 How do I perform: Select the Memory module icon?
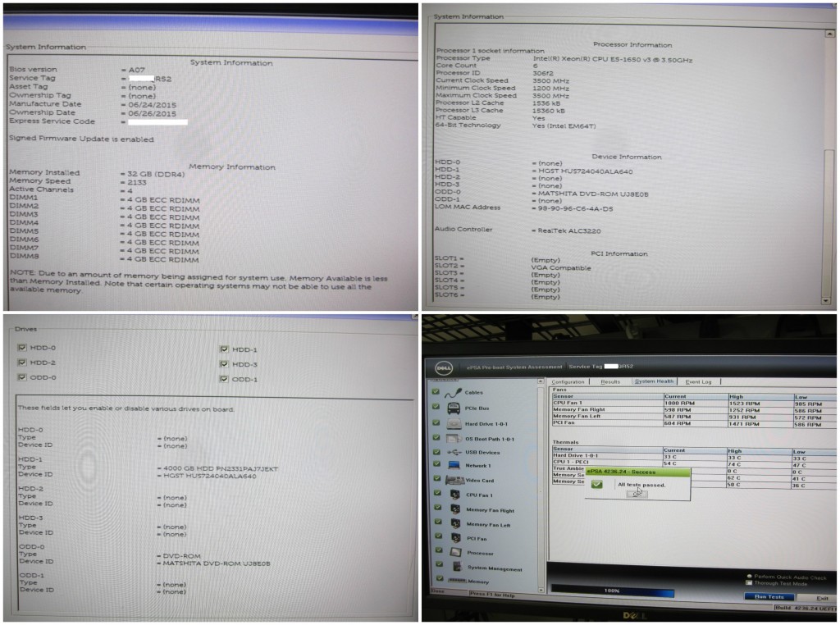click(x=457, y=581)
